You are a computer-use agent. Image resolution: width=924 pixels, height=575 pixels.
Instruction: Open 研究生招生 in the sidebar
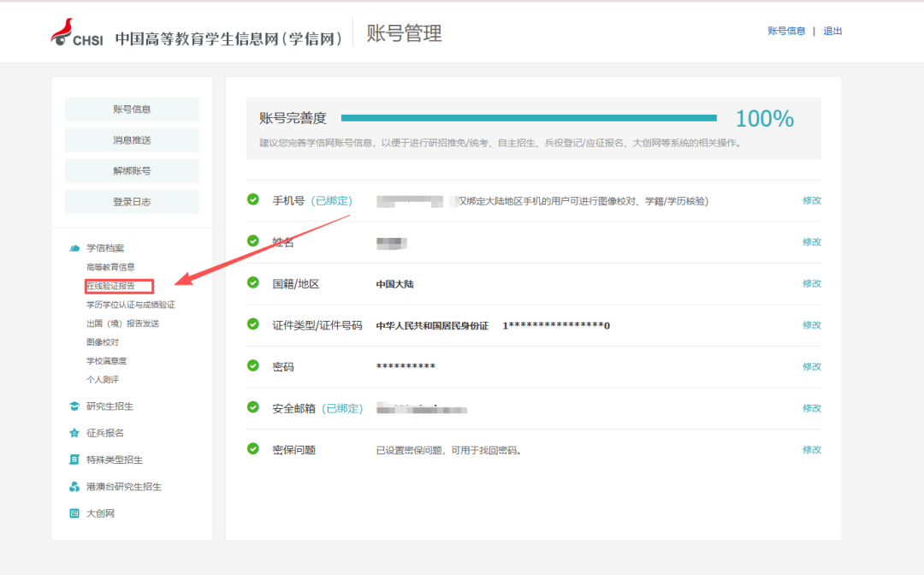(x=110, y=406)
